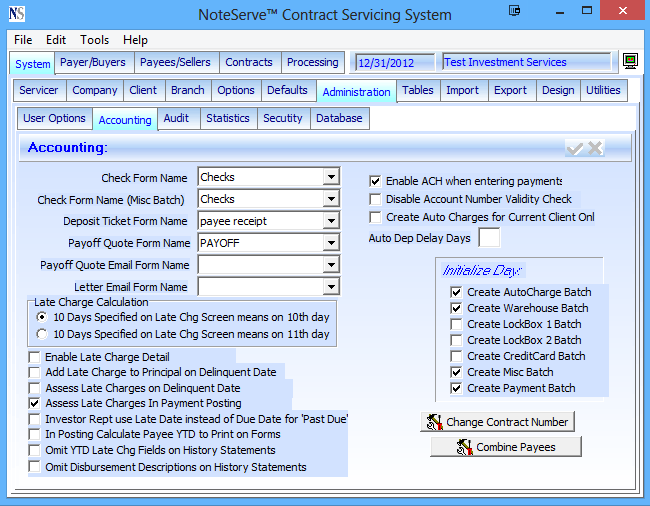Switch to the Utilities tab
Image resolution: width=650 pixels, height=506 pixels.
tap(603, 90)
